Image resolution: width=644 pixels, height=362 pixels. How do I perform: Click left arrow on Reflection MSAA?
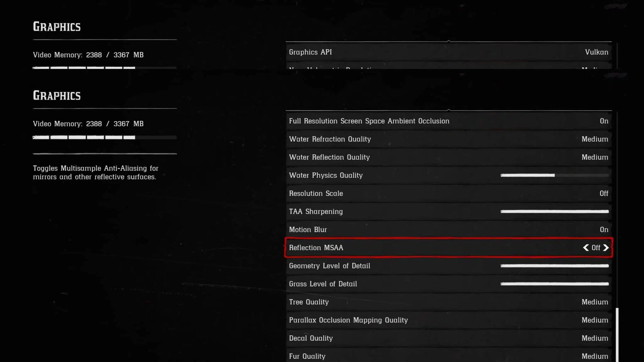pyautogui.click(x=586, y=248)
